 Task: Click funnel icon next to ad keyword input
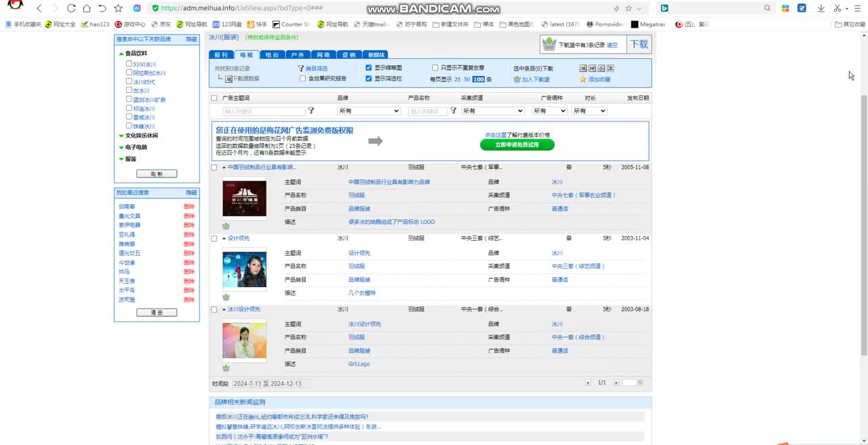coord(311,111)
